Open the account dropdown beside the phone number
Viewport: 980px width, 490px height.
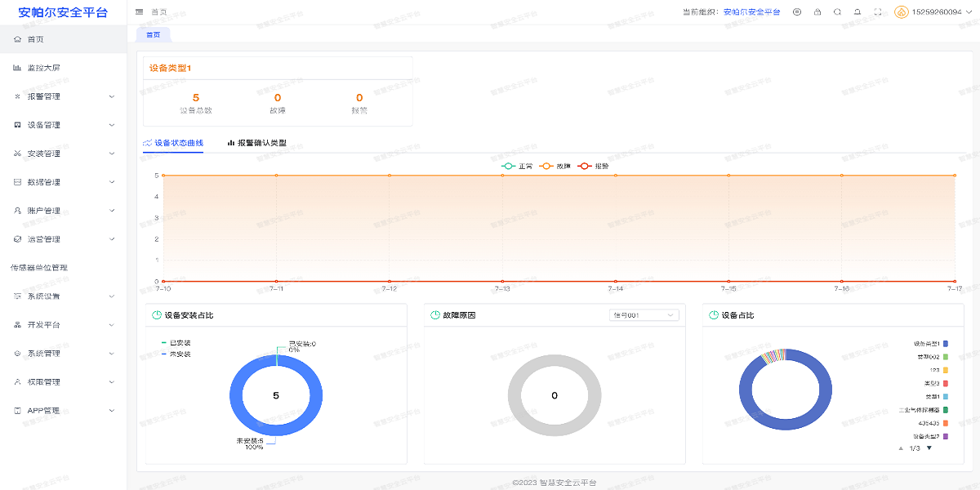(x=969, y=11)
